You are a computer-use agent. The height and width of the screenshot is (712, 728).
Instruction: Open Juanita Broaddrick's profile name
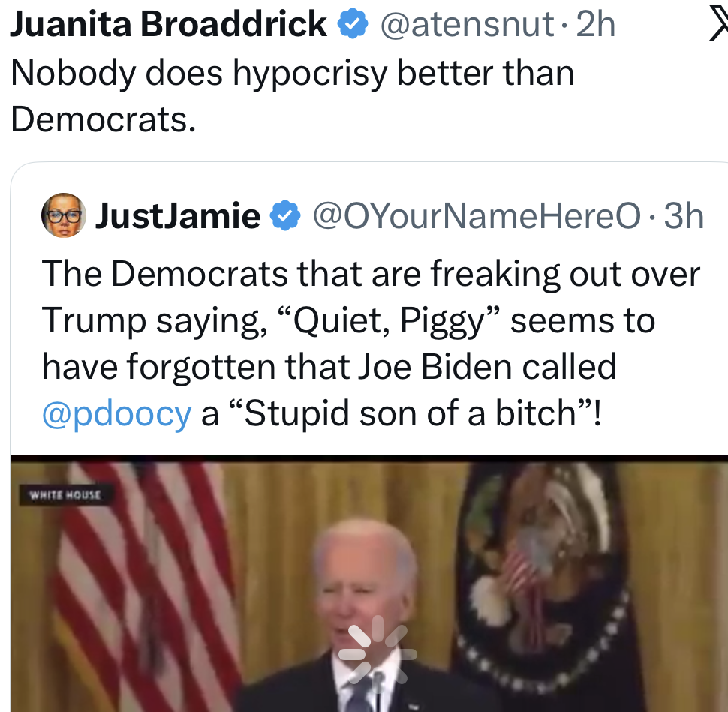[169, 26]
